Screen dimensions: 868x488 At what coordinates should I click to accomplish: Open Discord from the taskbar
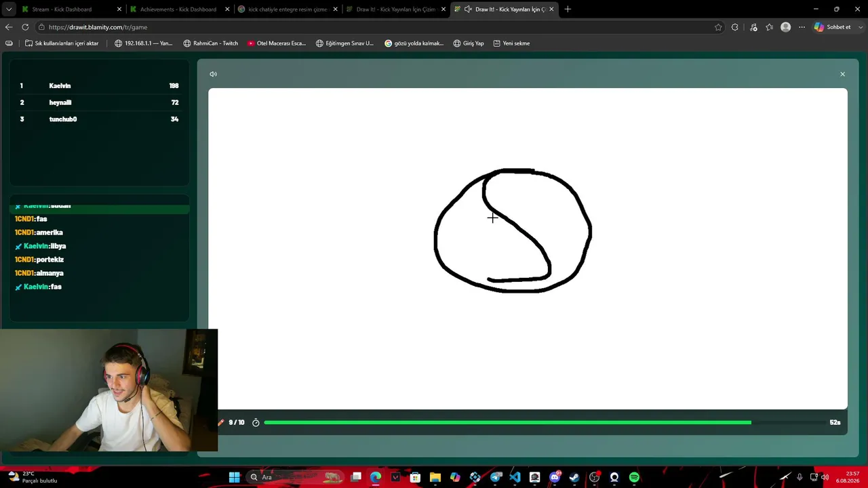coord(555,477)
